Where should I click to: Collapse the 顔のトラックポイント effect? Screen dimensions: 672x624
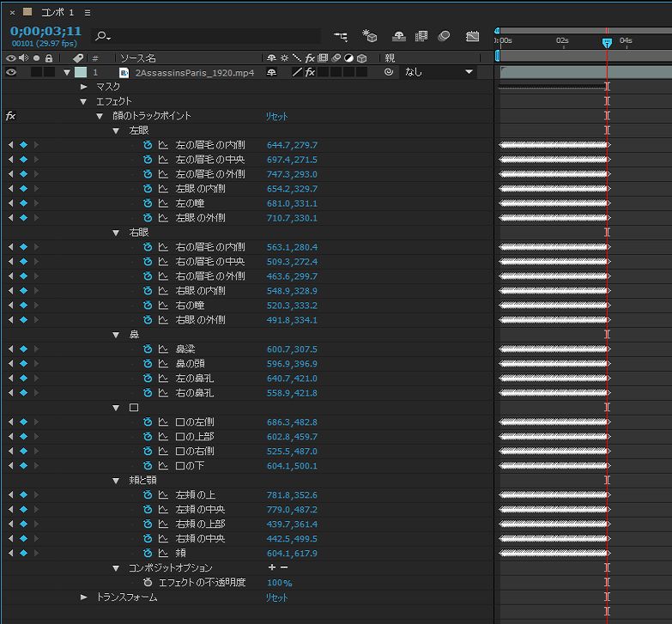pos(100,116)
